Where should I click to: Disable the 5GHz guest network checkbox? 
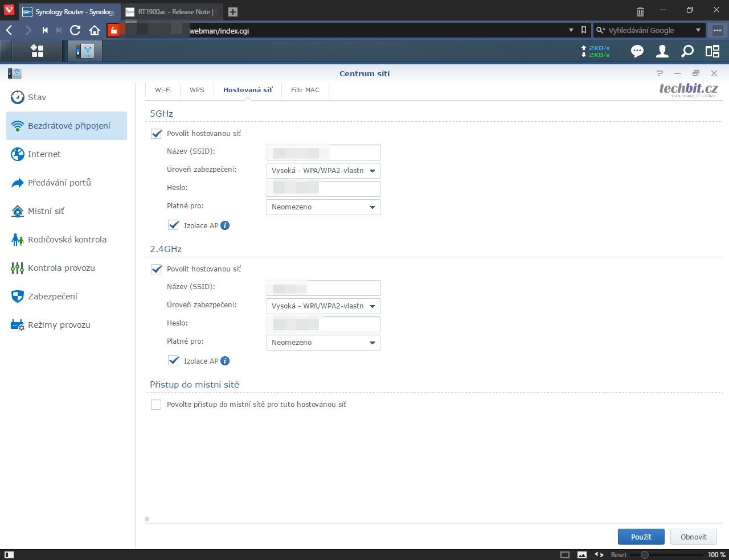tap(157, 134)
